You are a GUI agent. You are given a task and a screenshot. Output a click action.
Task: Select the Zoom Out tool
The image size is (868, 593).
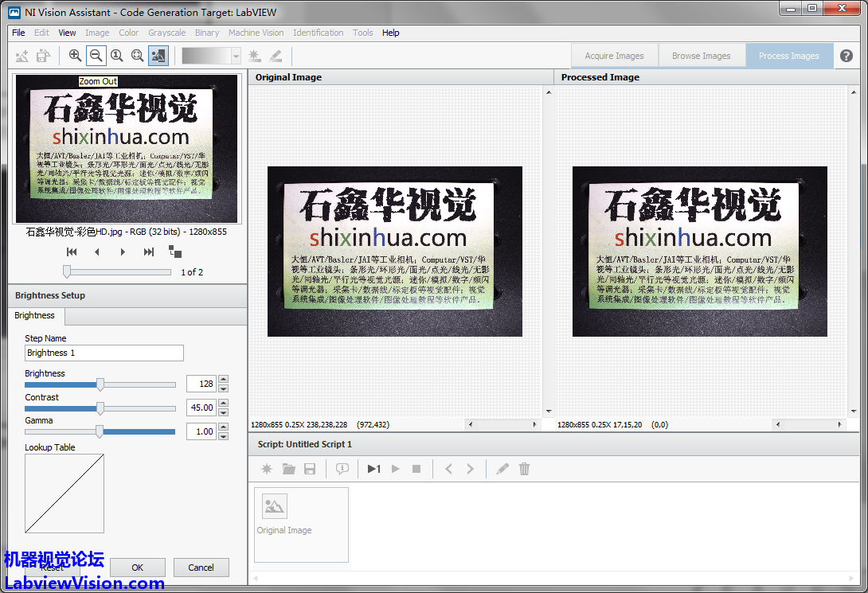click(96, 55)
